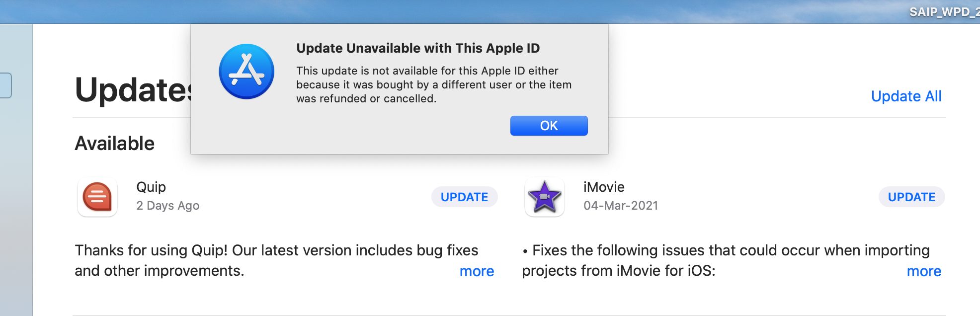Screen dimensions: 980x316
Task: Click the alert message about refunded item
Action: click(x=434, y=84)
